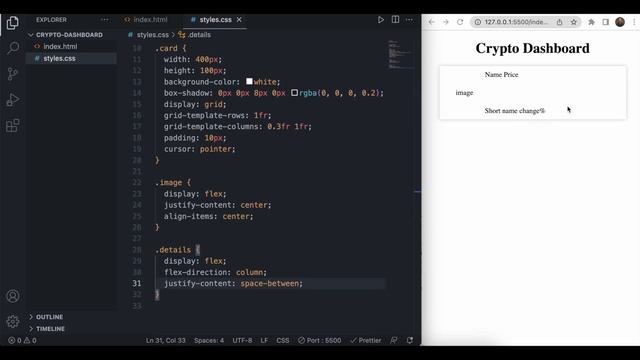Click 'Short name change%' text in card
Viewport: 640px width, 360px height.
[x=515, y=111]
